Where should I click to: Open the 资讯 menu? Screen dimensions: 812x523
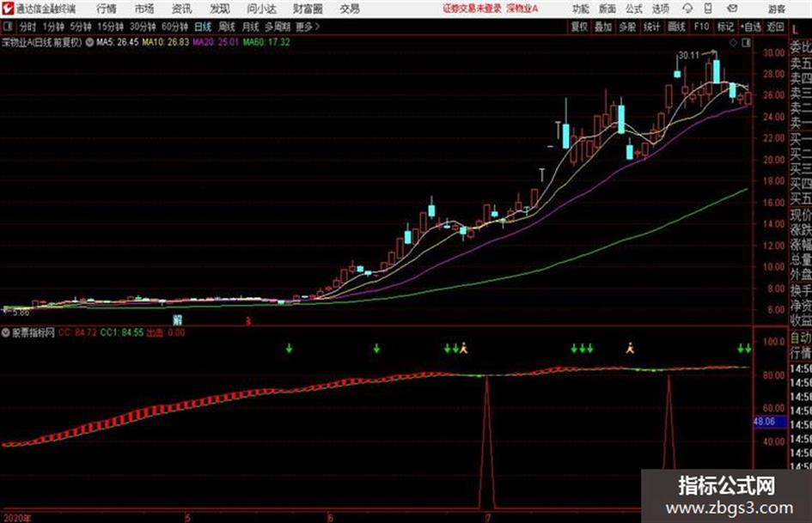(x=182, y=9)
